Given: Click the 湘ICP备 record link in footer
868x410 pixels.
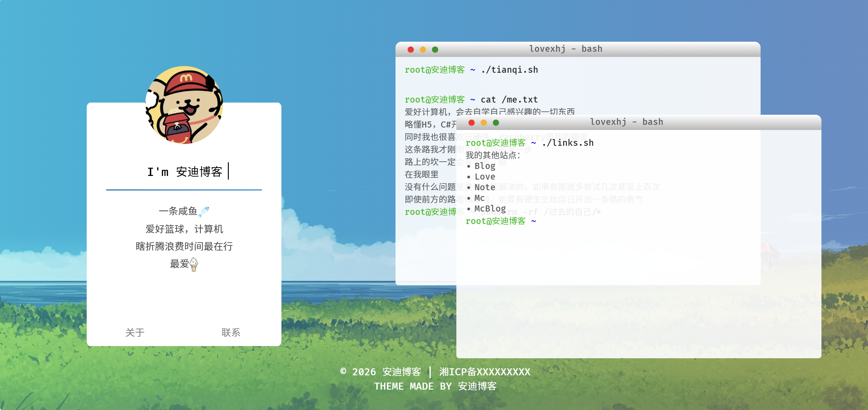Looking at the screenshot, I should coord(485,372).
